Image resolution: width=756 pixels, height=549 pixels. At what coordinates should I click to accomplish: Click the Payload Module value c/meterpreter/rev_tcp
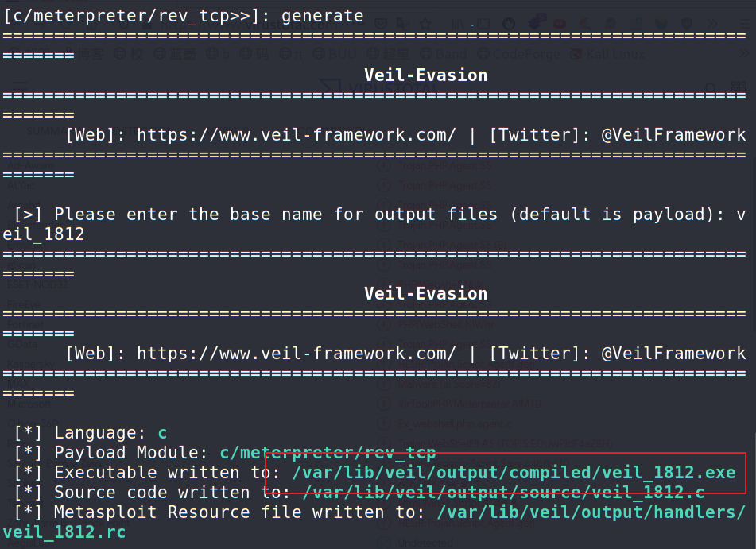(328, 453)
